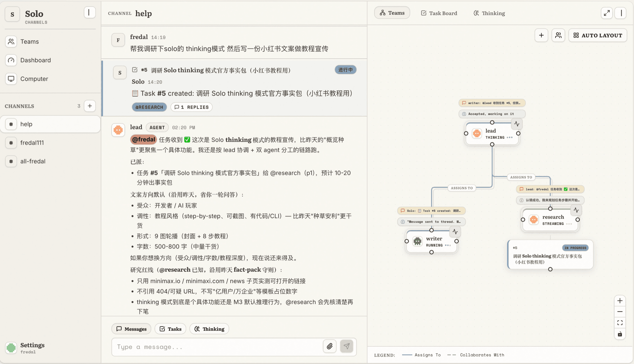The image size is (634, 364).
Task: Switch to Thinking tab in right panel
Action: coord(489,13)
